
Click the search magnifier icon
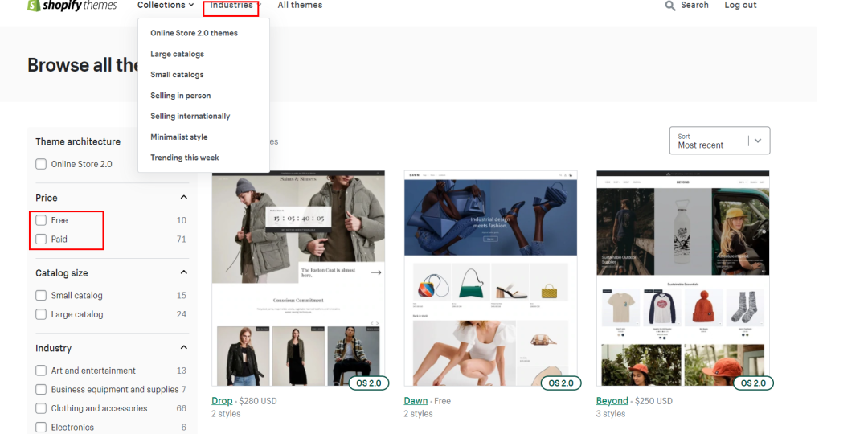click(x=670, y=6)
